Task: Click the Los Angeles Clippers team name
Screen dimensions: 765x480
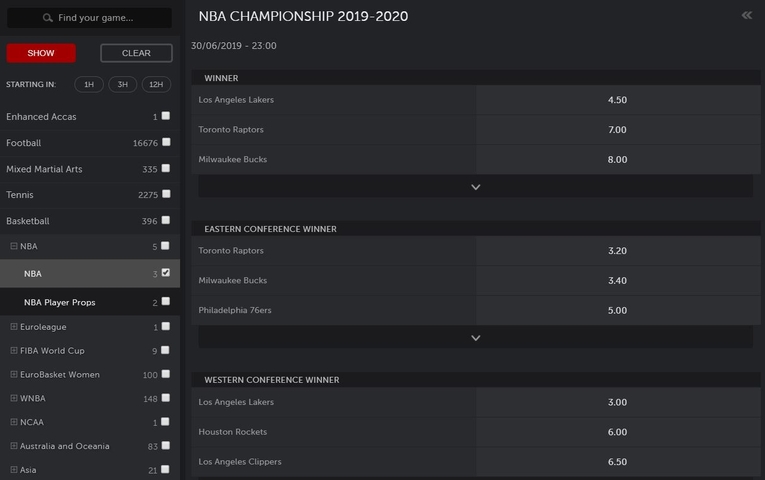Action: [240, 461]
